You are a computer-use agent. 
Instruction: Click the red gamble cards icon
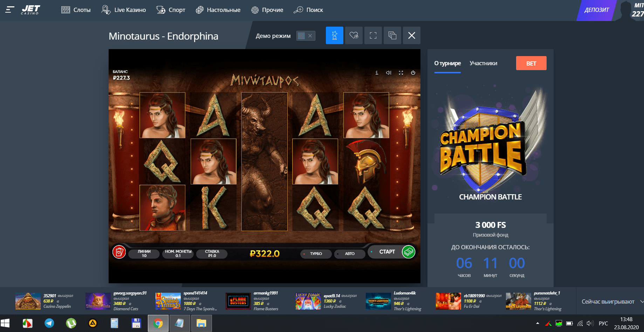(119, 252)
